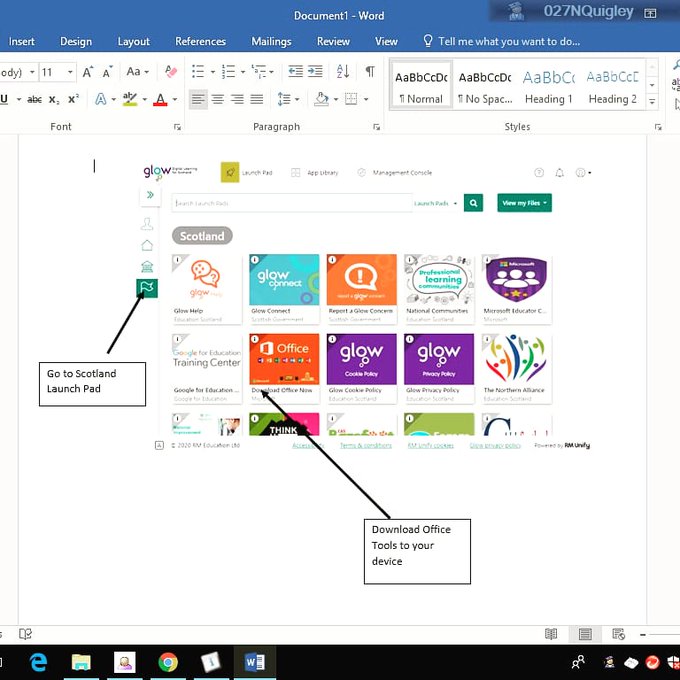Sort the selected text
The width and height of the screenshot is (680, 680).
pos(343,72)
